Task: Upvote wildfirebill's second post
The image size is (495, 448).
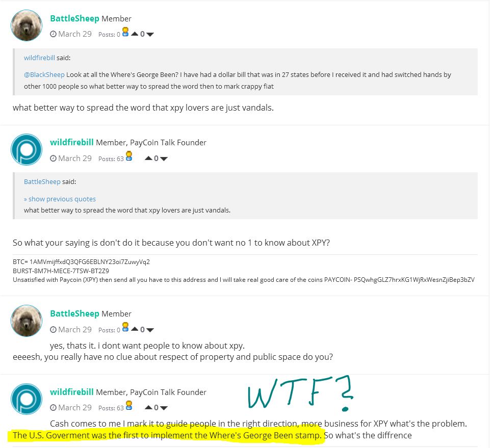Action: pos(148,158)
